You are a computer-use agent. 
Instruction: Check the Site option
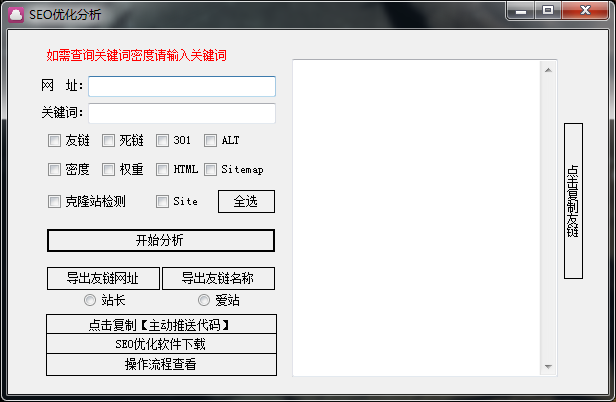point(163,201)
